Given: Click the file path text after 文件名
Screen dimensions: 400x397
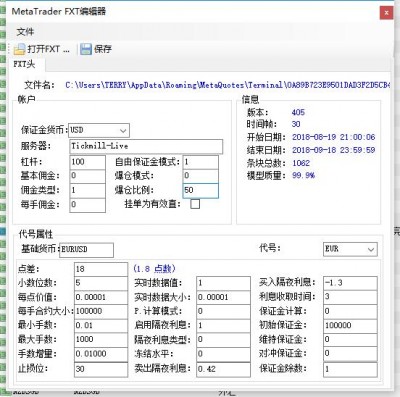Looking at the screenshot, I should pyautogui.click(x=228, y=85).
